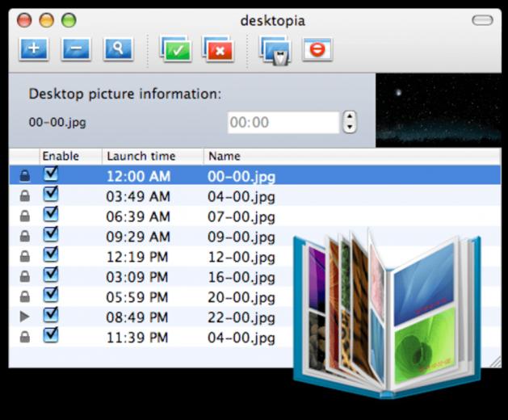The width and height of the screenshot is (508, 420).
Task: Select the 20-00.jpg row name
Action: [x=241, y=297]
